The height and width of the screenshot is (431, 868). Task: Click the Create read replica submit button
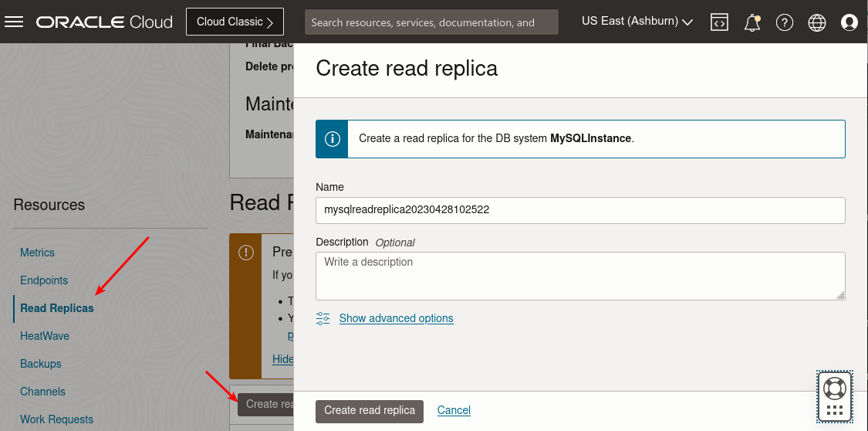370,411
